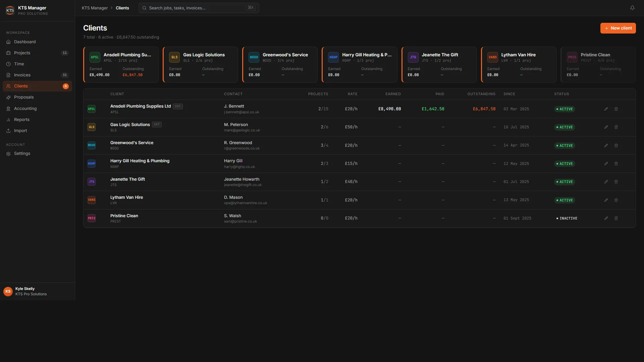Click the ACTIVE status for Lytham Van Hire
The height and width of the screenshot is (362, 644).
click(565, 200)
